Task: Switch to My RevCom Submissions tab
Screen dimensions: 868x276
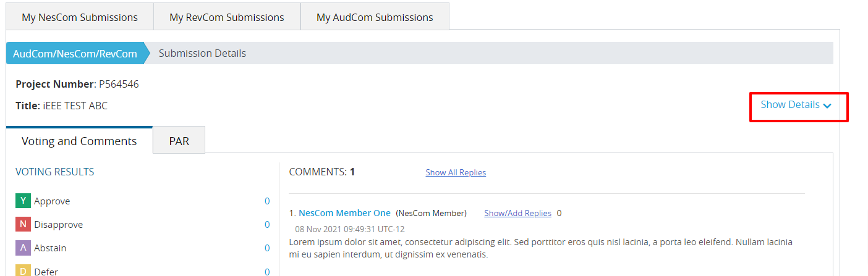Action: point(227,17)
